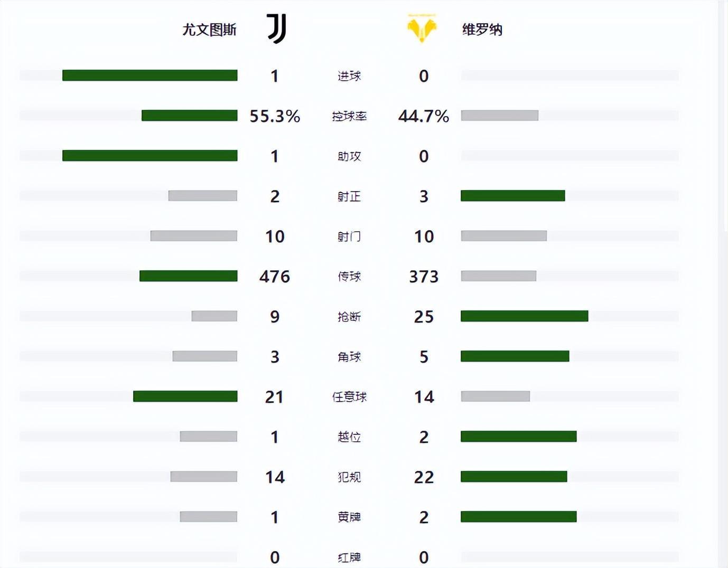Click Verona's green 25 tackles bar
The height and width of the screenshot is (568, 728).
[x=524, y=316]
